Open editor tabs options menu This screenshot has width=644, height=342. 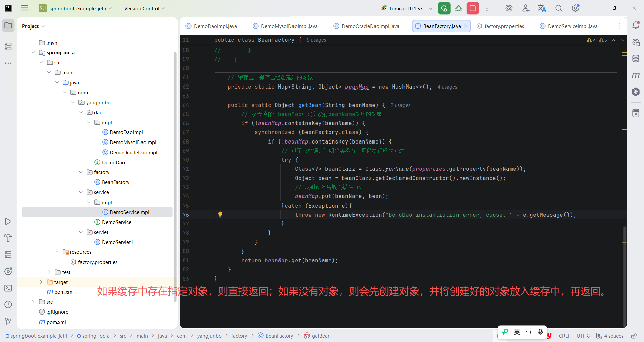620,26
